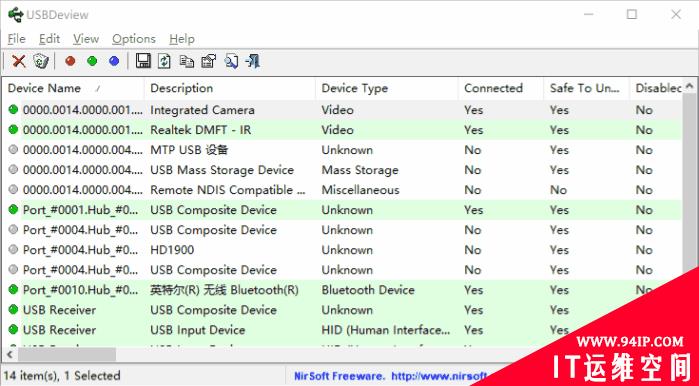Click the Bluetooth Device type cell
The image size is (699, 386).
pos(368,290)
